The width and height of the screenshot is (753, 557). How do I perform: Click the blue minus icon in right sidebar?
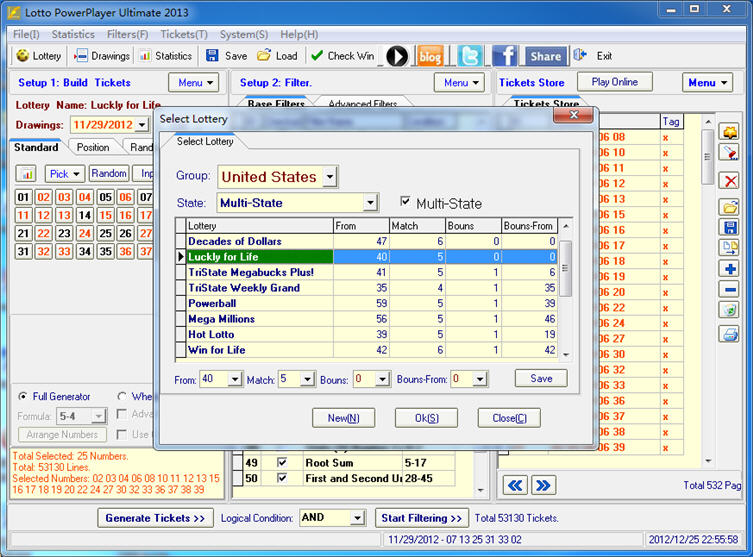point(730,290)
